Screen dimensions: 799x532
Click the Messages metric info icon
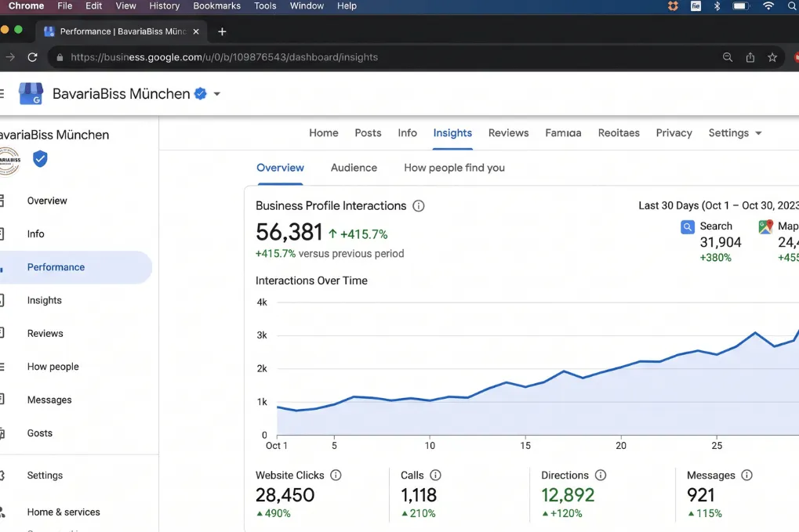[x=746, y=476]
